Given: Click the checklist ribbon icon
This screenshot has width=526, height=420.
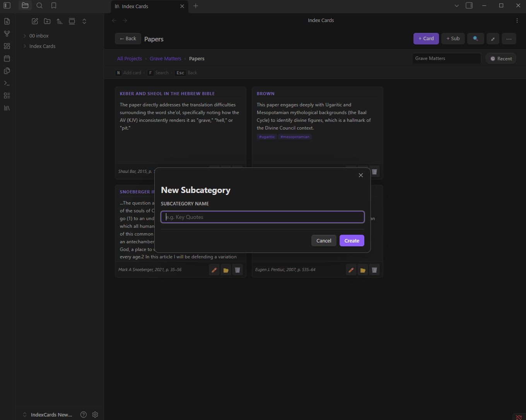Looking at the screenshot, I should 7,96.
